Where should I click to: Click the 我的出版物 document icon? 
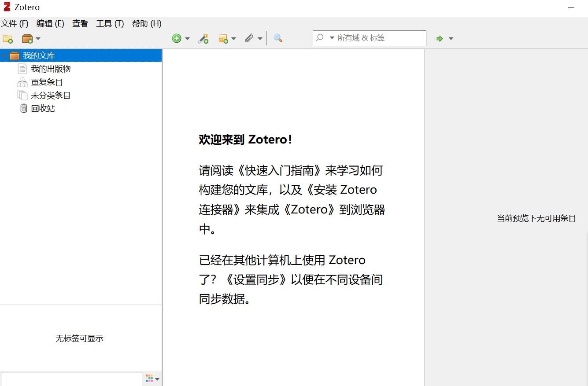(x=22, y=69)
